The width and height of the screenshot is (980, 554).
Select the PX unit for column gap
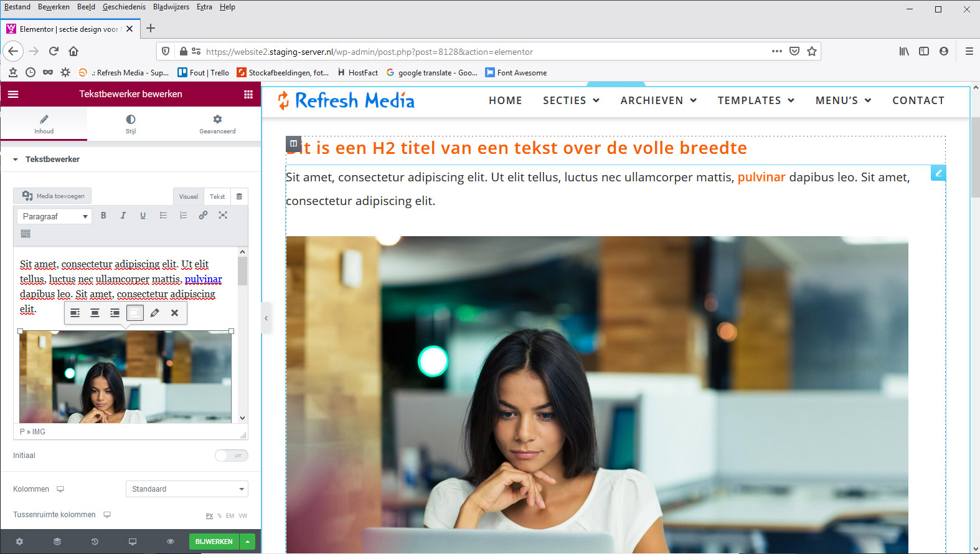[209, 516]
